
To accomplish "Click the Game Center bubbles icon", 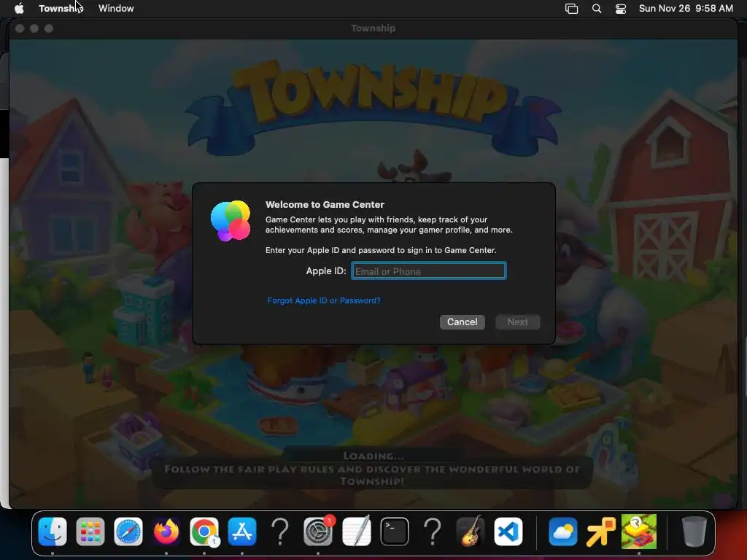I will click(x=231, y=220).
